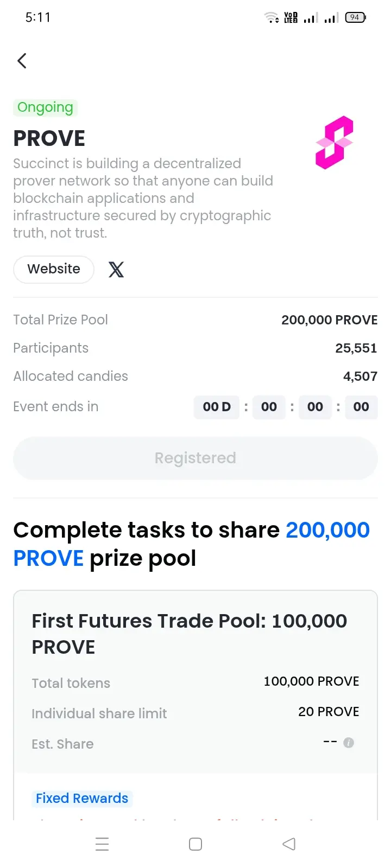Tap the Allocated candies value 4,507
Viewport: 391px width, 868px height.
click(x=360, y=376)
